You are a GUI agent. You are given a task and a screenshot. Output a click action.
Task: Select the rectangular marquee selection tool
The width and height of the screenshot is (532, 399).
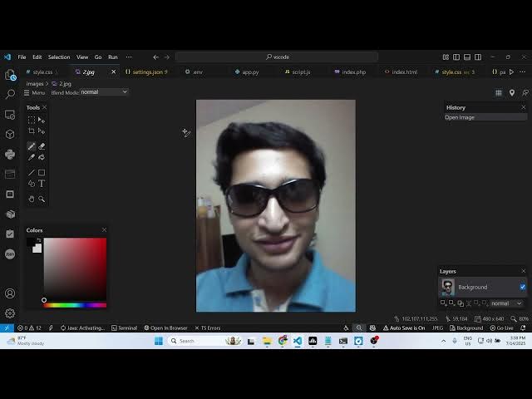[x=32, y=120]
